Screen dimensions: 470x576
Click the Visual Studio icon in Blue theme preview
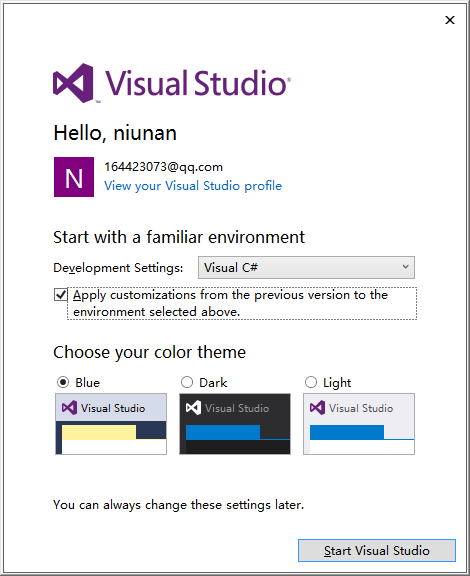point(69,408)
